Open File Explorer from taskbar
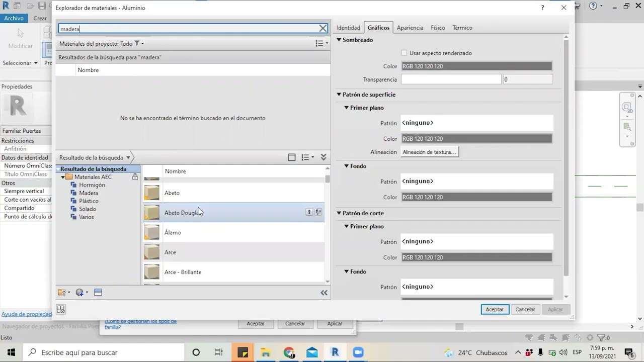 click(x=265, y=352)
